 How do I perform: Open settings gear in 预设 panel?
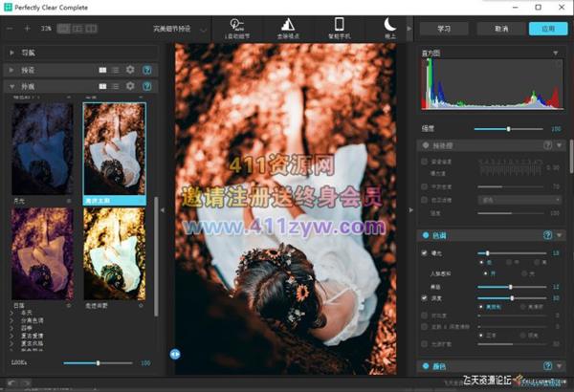point(130,70)
